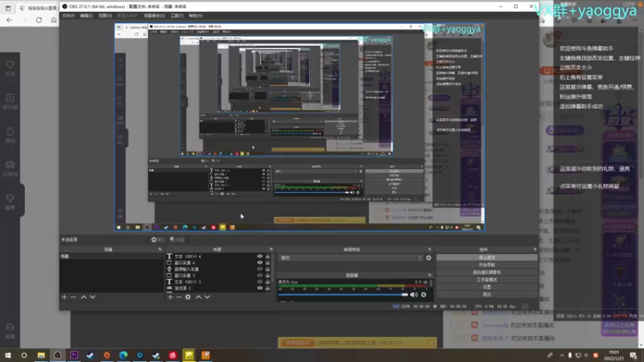Open Premiere Pro from the taskbar
644x362 pixels.
74,355
